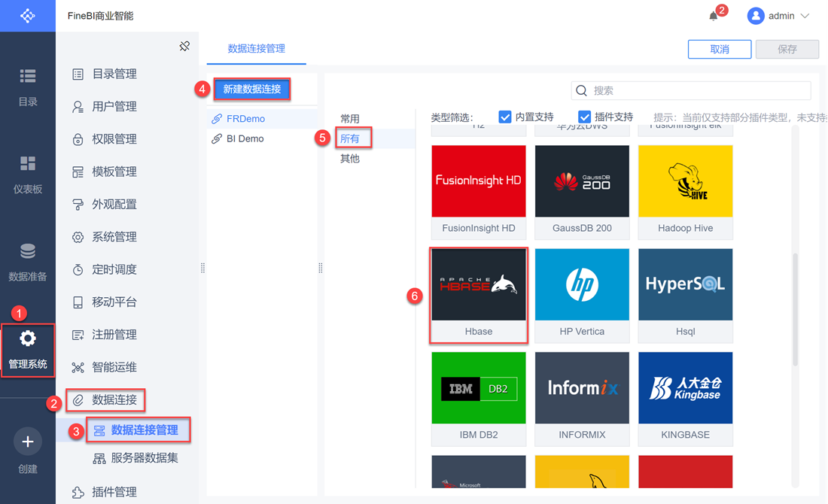Image resolution: width=828 pixels, height=504 pixels.
Task: Select the Hbase database tile
Action: tap(479, 296)
